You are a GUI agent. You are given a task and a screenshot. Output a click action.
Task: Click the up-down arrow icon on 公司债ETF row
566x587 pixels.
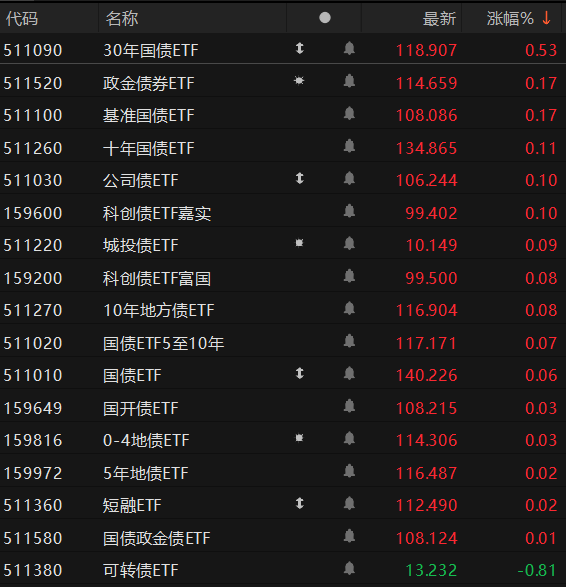[x=299, y=178]
